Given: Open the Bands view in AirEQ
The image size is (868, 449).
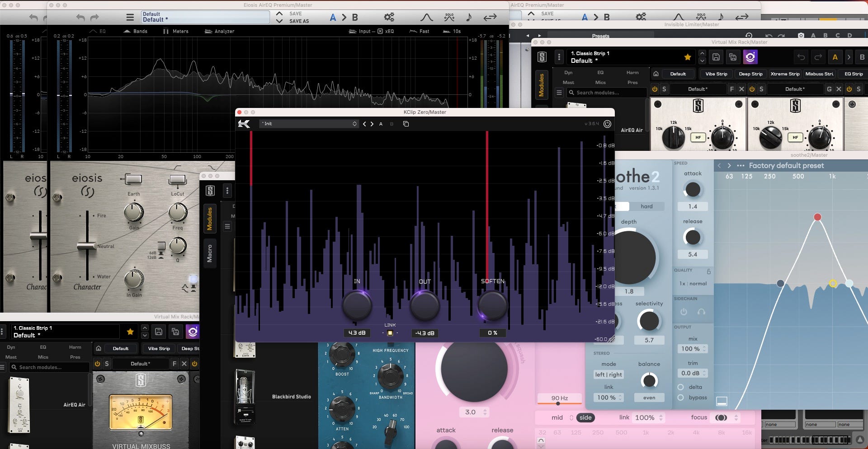Looking at the screenshot, I should [135, 31].
